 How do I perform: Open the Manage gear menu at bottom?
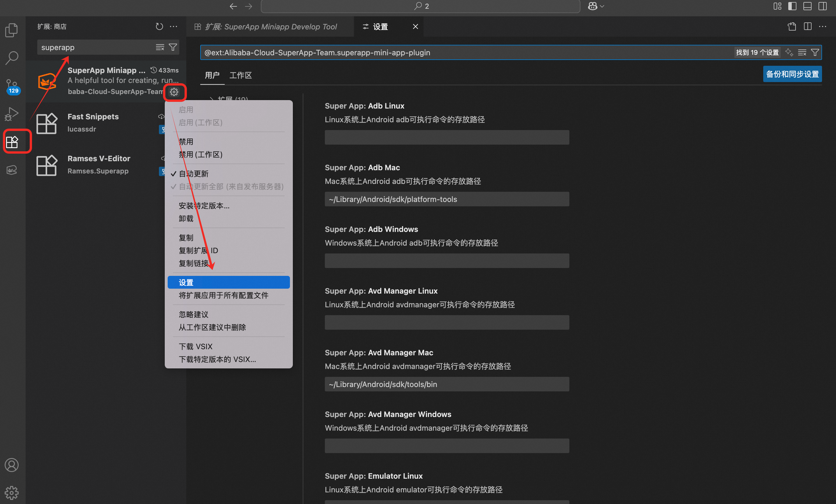[x=12, y=492]
